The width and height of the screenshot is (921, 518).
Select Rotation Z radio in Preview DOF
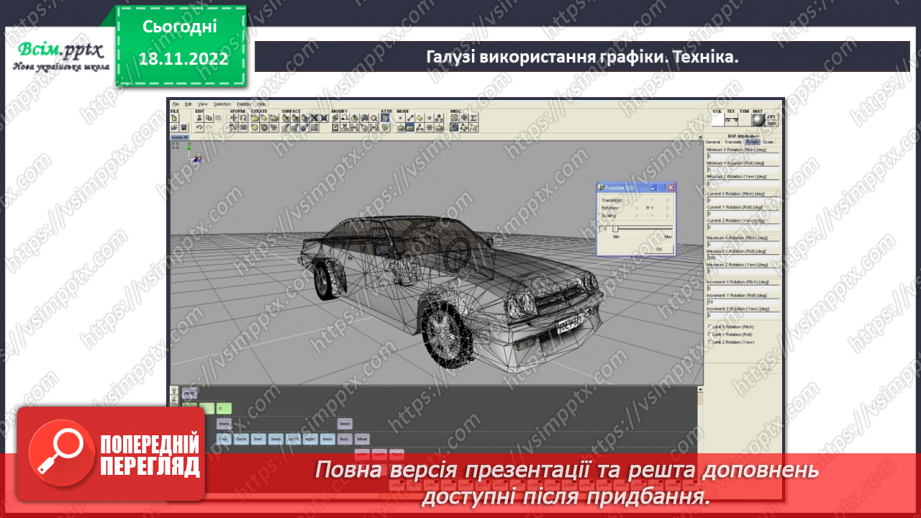pos(663,207)
